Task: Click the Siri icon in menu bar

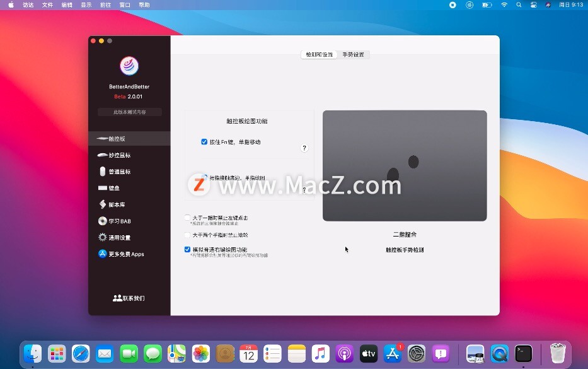Action: [548, 5]
